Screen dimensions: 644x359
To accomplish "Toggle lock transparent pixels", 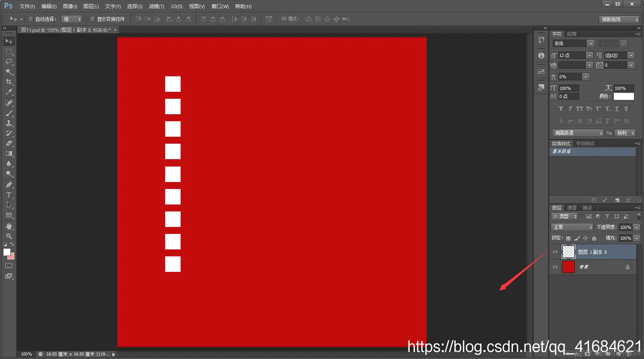I will [568, 238].
